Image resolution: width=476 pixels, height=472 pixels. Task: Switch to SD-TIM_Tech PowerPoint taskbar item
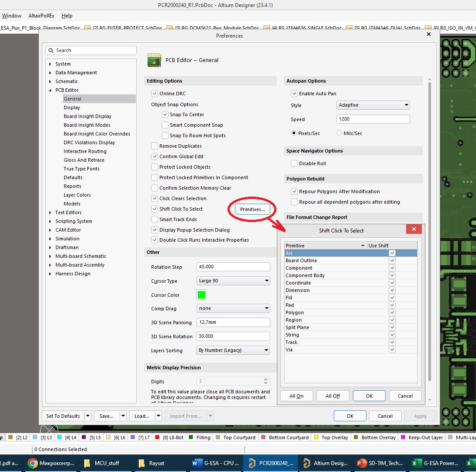pos(380,463)
